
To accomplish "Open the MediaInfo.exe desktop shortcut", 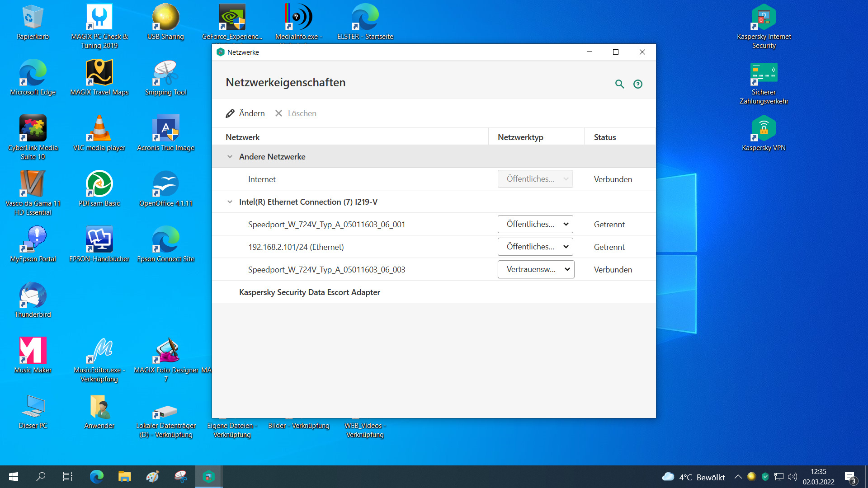I will 298,23.
